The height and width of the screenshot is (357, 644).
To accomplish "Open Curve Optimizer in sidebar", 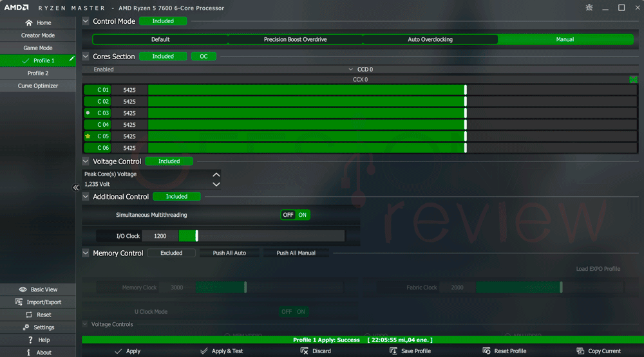I will (38, 86).
